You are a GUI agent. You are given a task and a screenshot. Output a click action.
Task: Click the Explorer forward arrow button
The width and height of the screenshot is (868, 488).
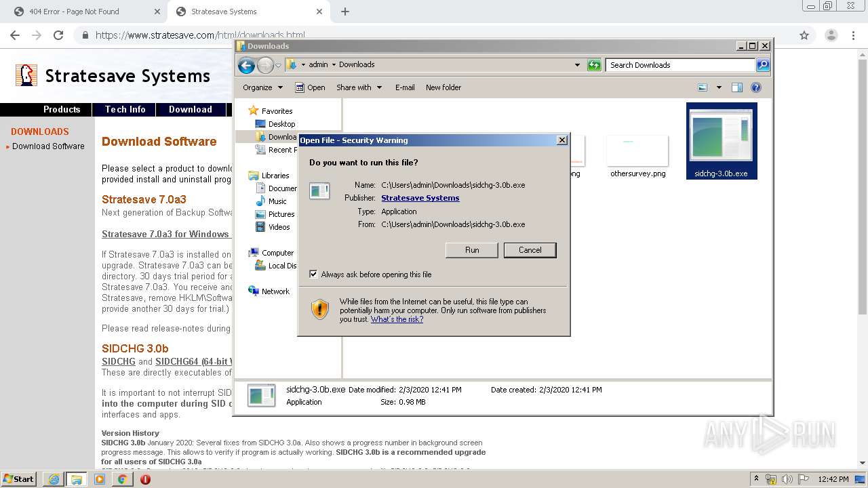265,65
